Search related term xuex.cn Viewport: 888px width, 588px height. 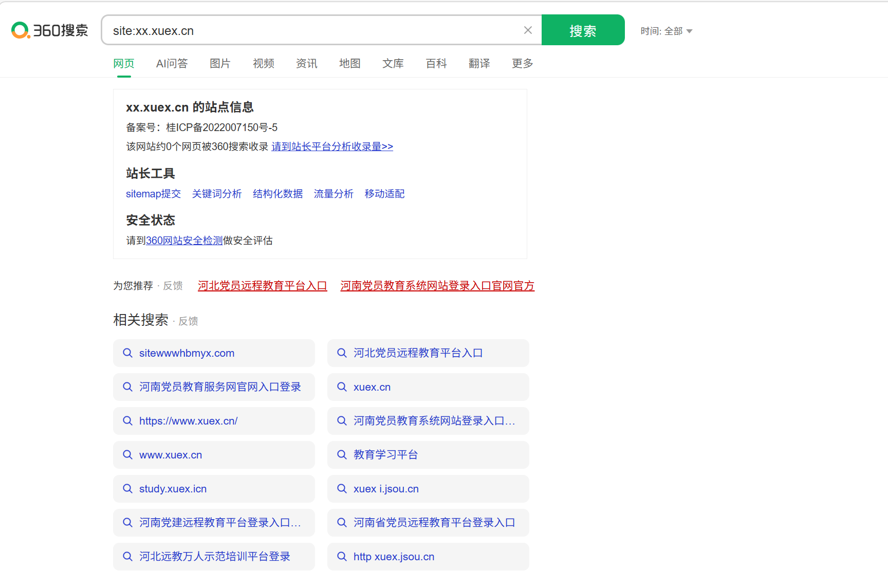click(x=428, y=387)
